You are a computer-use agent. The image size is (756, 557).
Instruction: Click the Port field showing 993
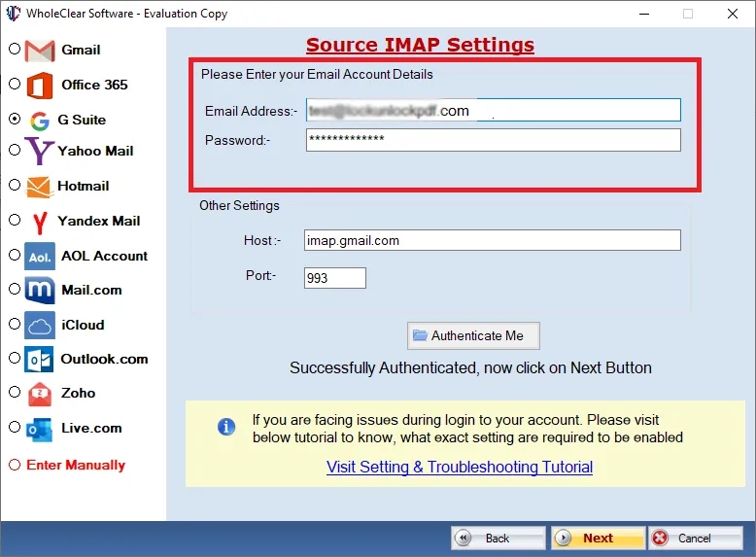click(x=335, y=278)
